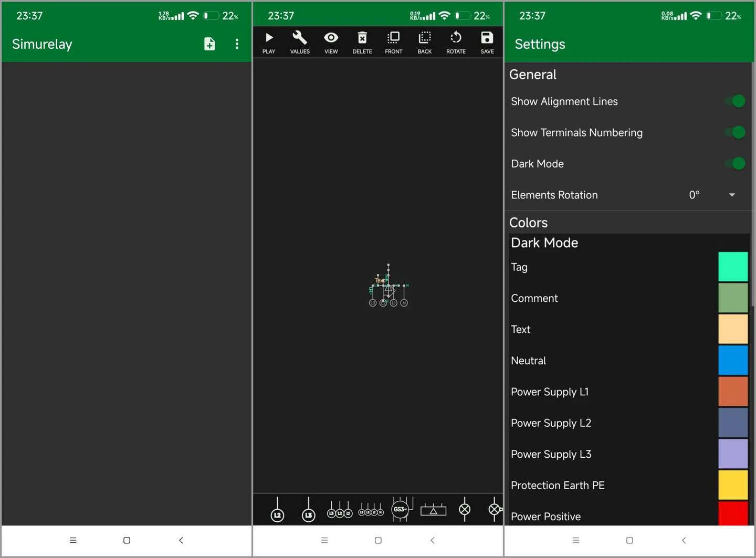Tap Android recents button in Simurelay screen
Viewport: 756px width, 558px height.
tap(73, 540)
